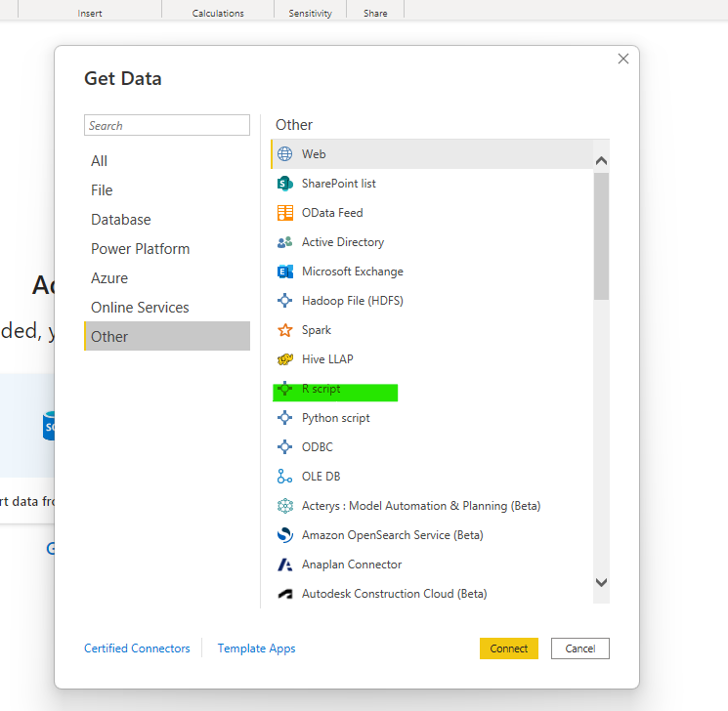Select Anaplan Connector entry
The width and height of the screenshot is (728, 711).
pos(432,565)
